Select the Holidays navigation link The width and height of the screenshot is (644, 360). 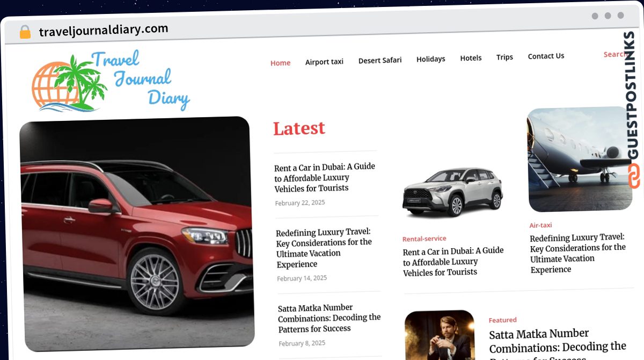(431, 59)
